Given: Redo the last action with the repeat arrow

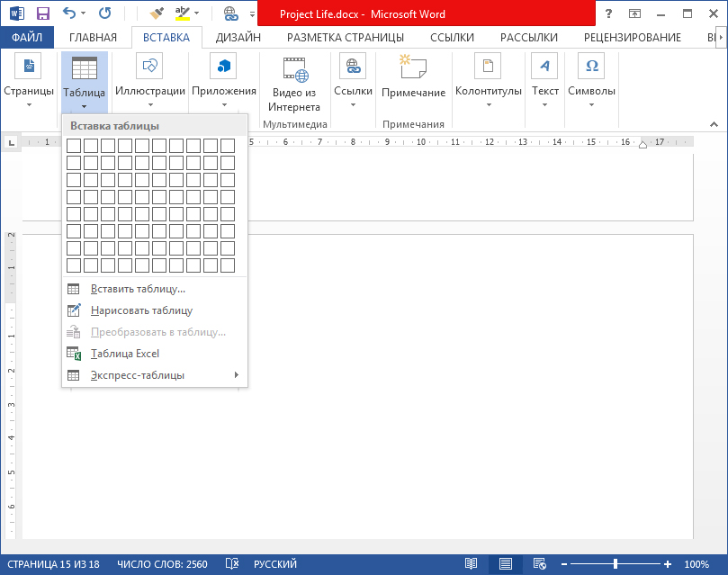Looking at the screenshot, I should [x=105, y=13].
